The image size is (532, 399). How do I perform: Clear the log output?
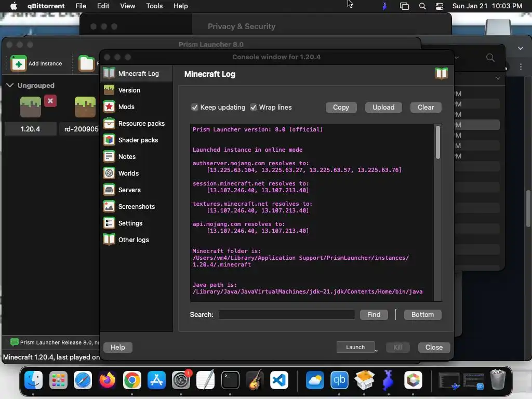pos(426,107)
